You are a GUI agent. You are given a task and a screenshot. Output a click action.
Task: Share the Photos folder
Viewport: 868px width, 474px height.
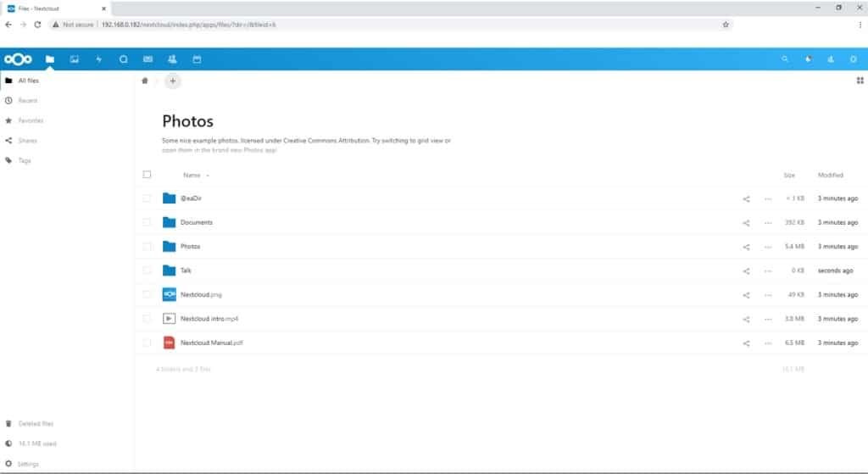click(x=746, y=247)
